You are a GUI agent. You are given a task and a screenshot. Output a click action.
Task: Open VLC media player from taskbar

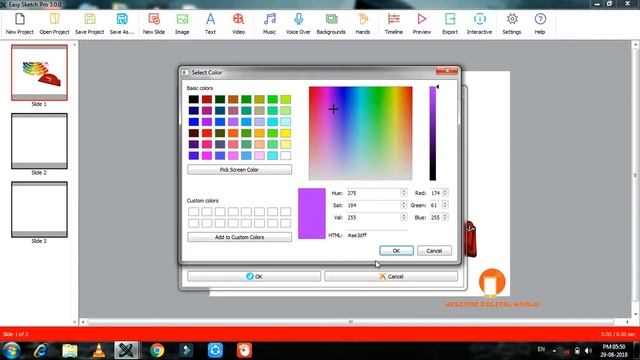coord(98,351)
